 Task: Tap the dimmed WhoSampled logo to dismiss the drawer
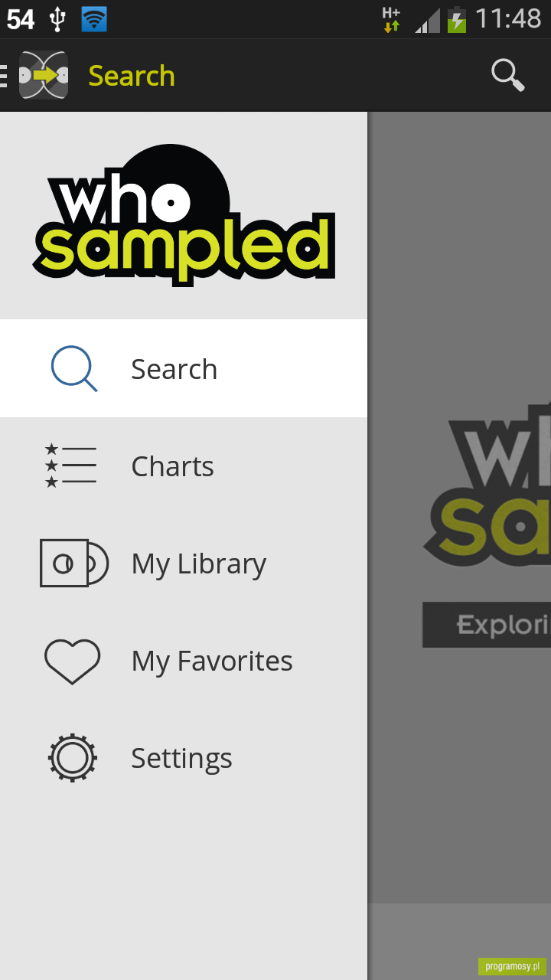click(x=487, y=487)
